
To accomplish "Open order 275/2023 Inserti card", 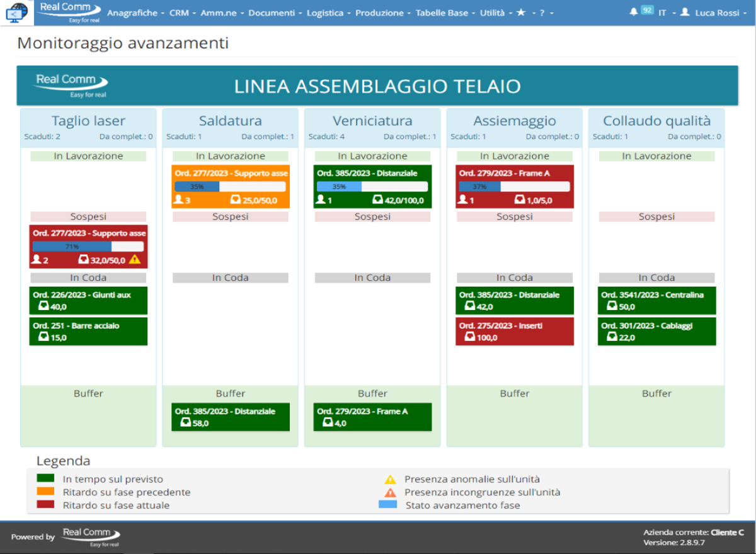I will click(515, 332).
